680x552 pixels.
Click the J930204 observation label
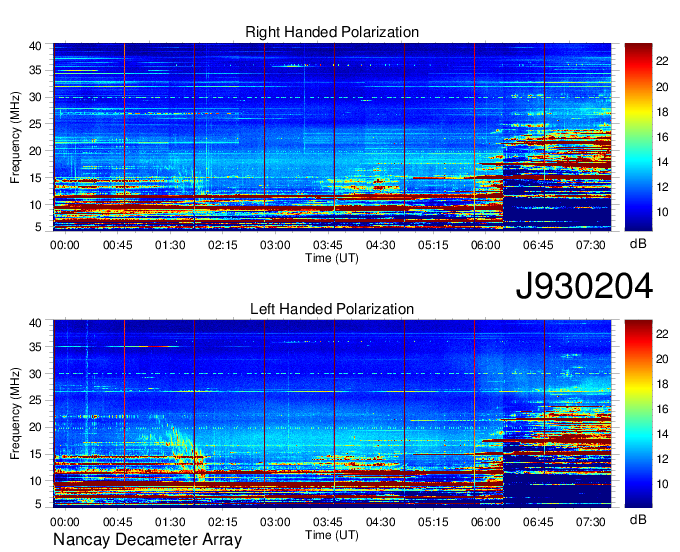point(584,286)
